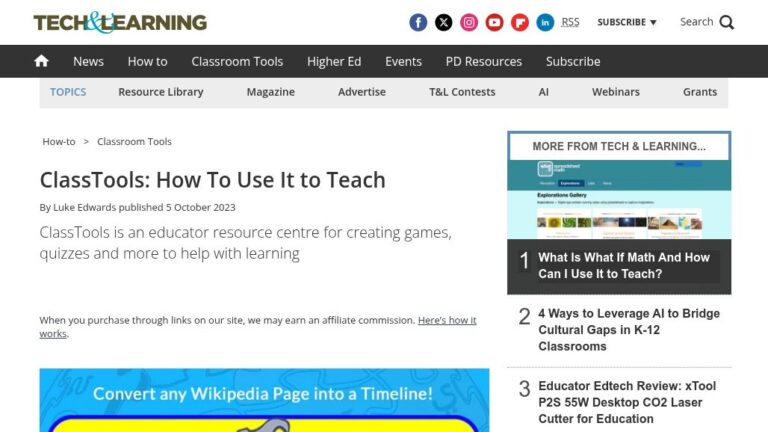Click the Search text field

[x=696, y=22]
